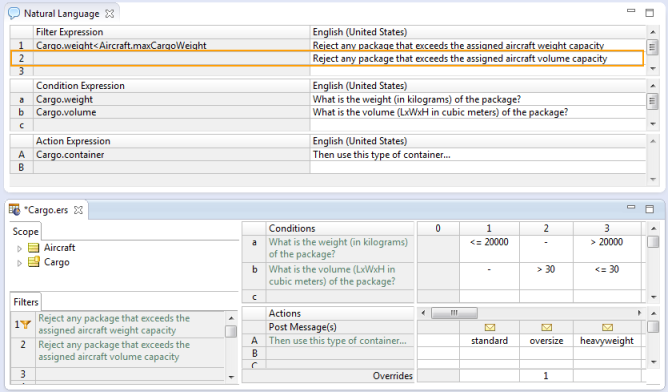Select the 'oversize' action cell in column 2
Screen dimensions: 668x392
click(x=547, y=340)
